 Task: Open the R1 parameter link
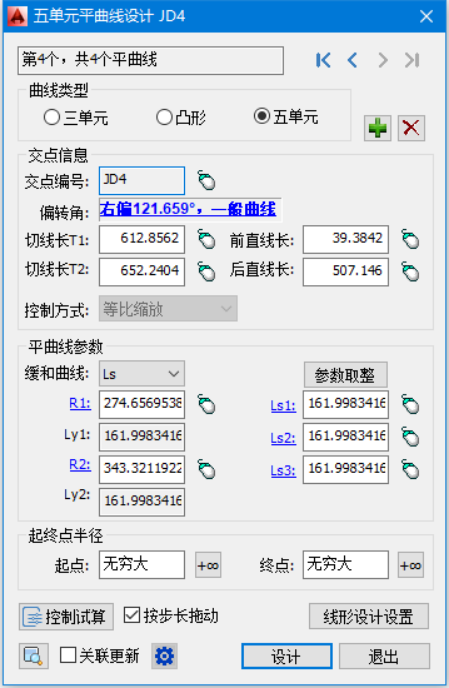80,403
